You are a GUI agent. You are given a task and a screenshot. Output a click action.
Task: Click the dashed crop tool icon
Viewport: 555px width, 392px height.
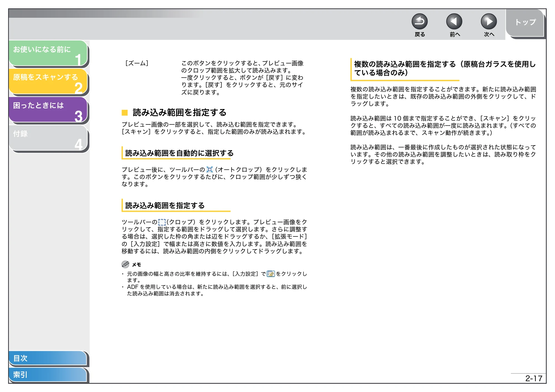click(162, 222)
